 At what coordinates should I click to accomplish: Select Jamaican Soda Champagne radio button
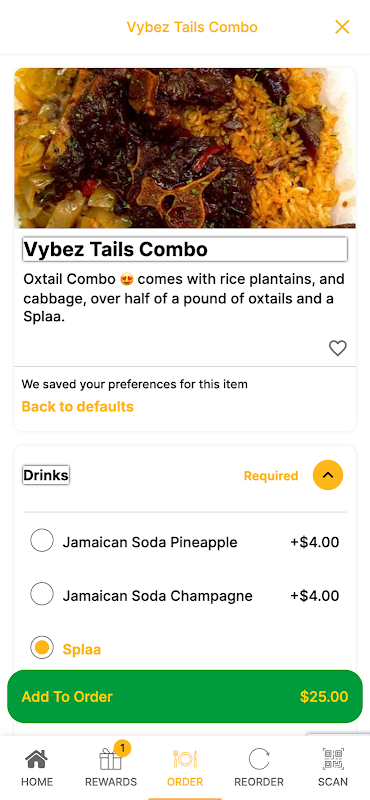point(42,594)
